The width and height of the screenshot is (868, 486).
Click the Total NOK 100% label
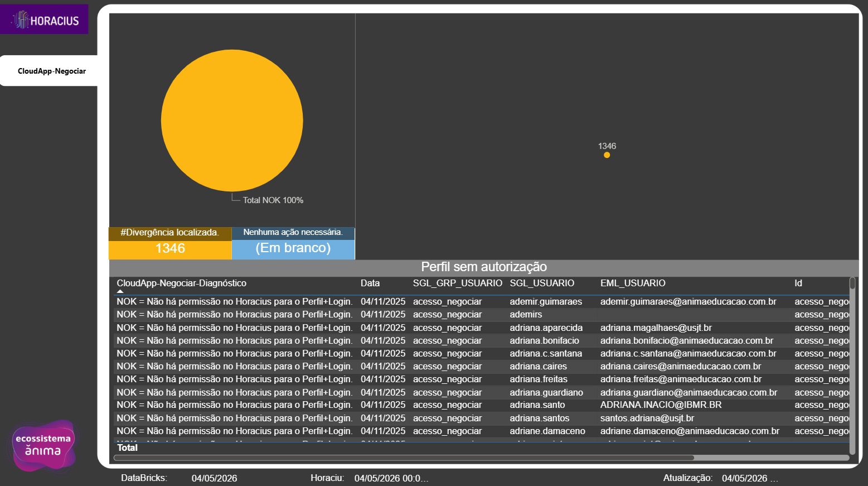point(273,200)
